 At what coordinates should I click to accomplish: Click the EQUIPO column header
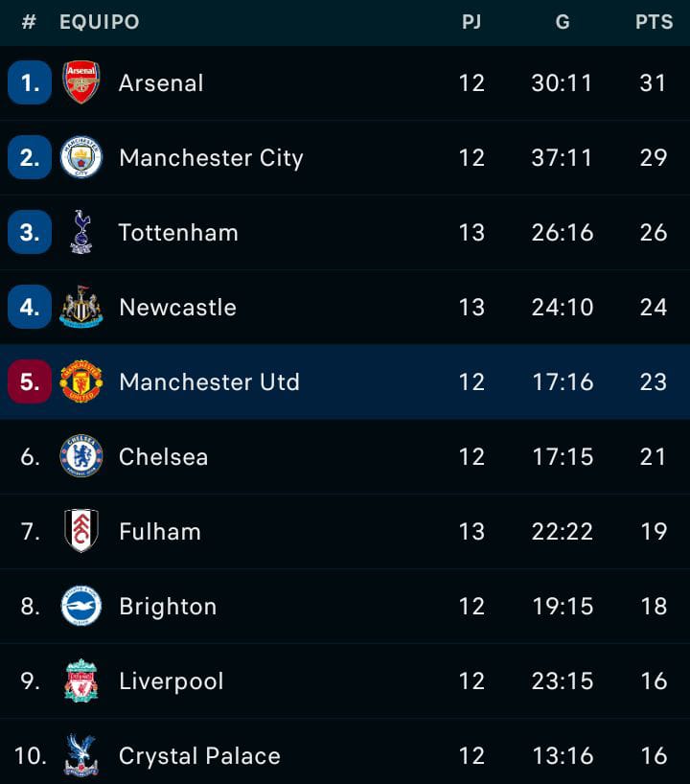99,22
